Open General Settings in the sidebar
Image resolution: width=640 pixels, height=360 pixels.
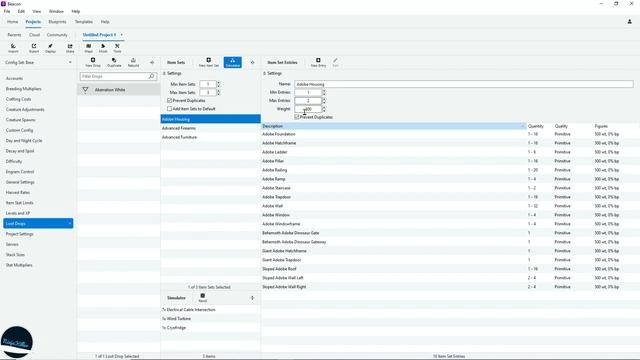click(x=38, y=182)
